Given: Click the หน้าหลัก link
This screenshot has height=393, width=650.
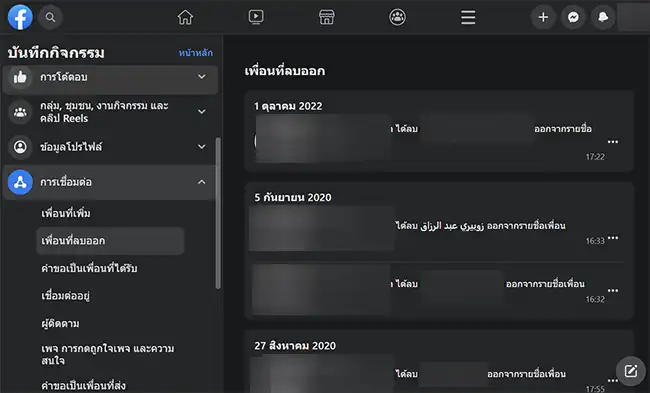Looking at the screenshot, I should [x=196, y=53].
